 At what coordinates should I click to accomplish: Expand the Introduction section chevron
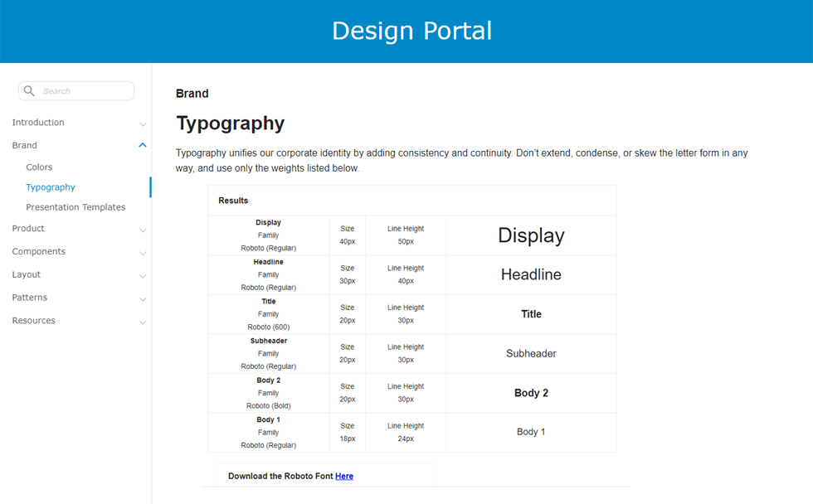[143, 124]
